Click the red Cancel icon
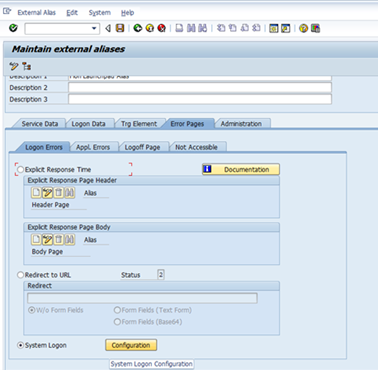The width and height of the screenshot is (378, 370). (161, 28)
